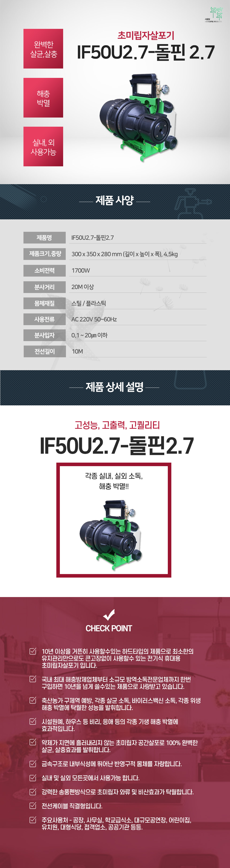Select the 완벽한 살균,살충 red box
Screen dimensions: 230x868
coord(43,49)
